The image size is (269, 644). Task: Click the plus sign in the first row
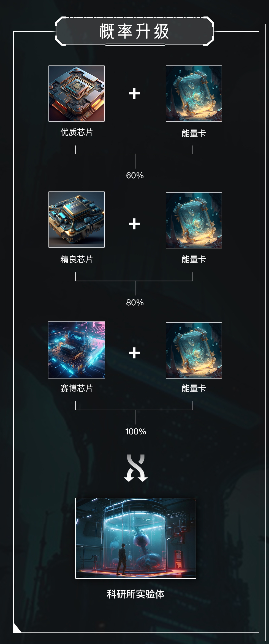(x=134, y=94)
